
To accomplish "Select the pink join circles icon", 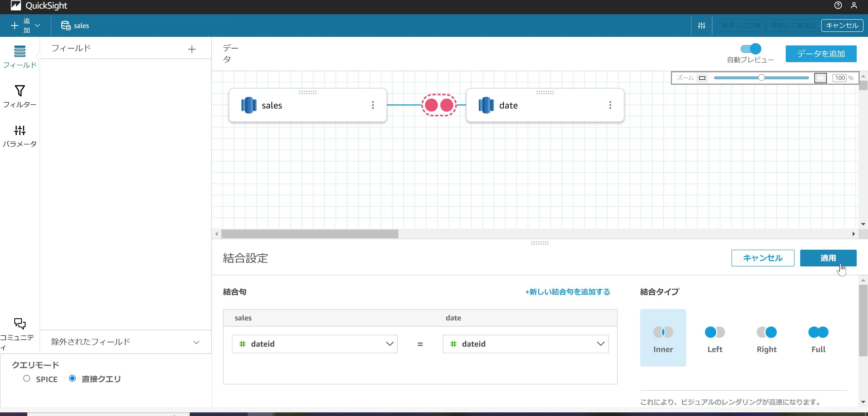I will pyautogui.click(x=439, y=105).
